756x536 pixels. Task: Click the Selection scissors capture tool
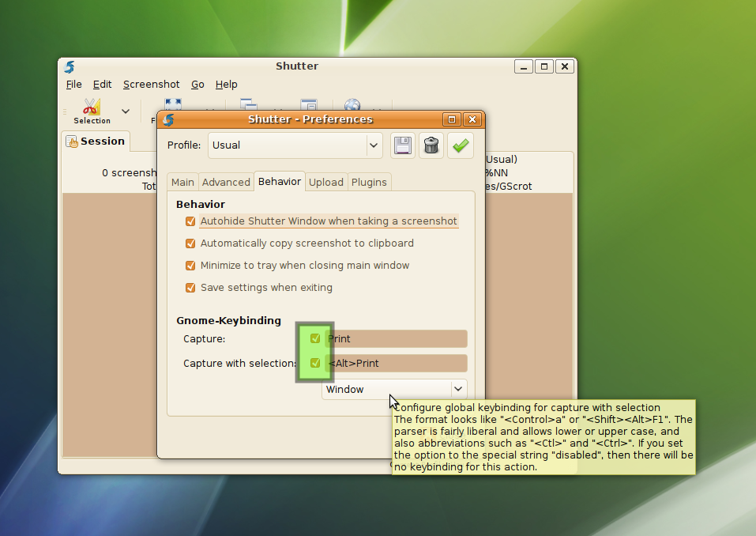click(x=92, y=111)
